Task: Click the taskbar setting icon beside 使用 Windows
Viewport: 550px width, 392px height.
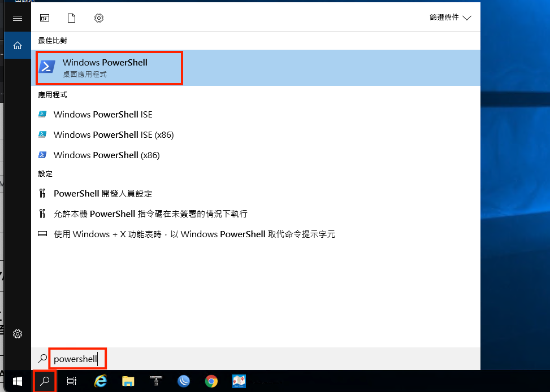Action: tap(42, 233)
